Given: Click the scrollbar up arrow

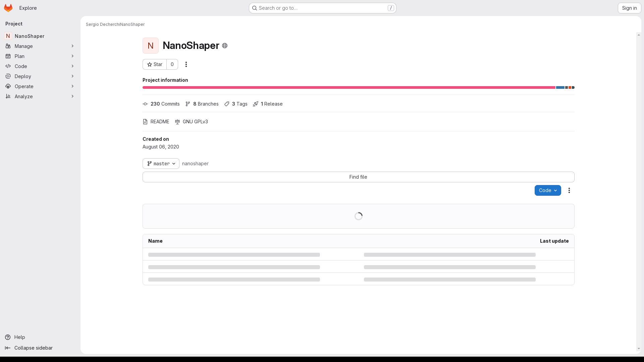Looking at the screenshot, I should coord(639,35).
